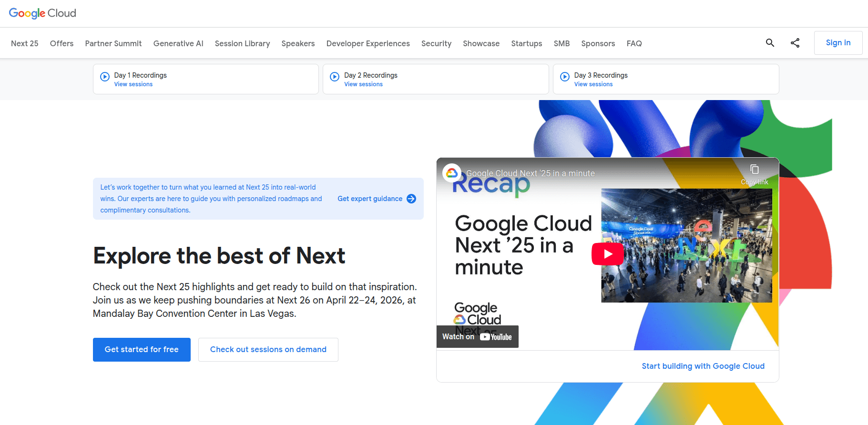Click the Copy link icon on video

tap(755, 170)
